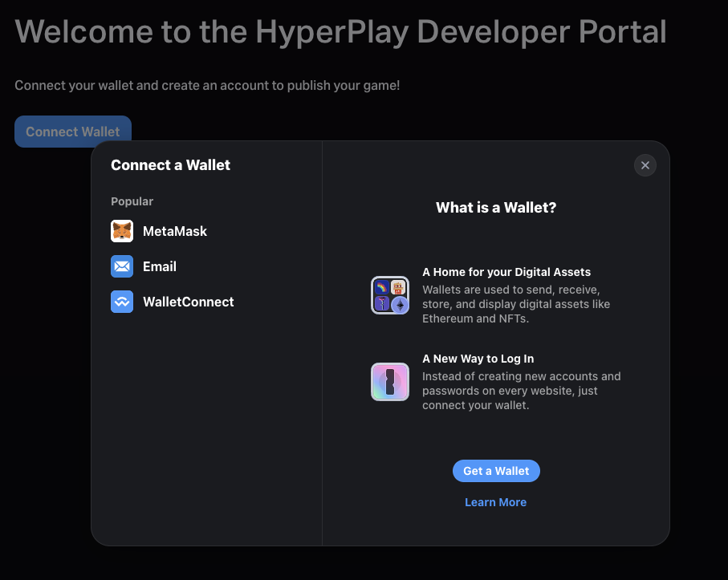This screenshot has width=728, height=580.
Task: Click the WalletConnect logo icon
Action: pos(122,302)
